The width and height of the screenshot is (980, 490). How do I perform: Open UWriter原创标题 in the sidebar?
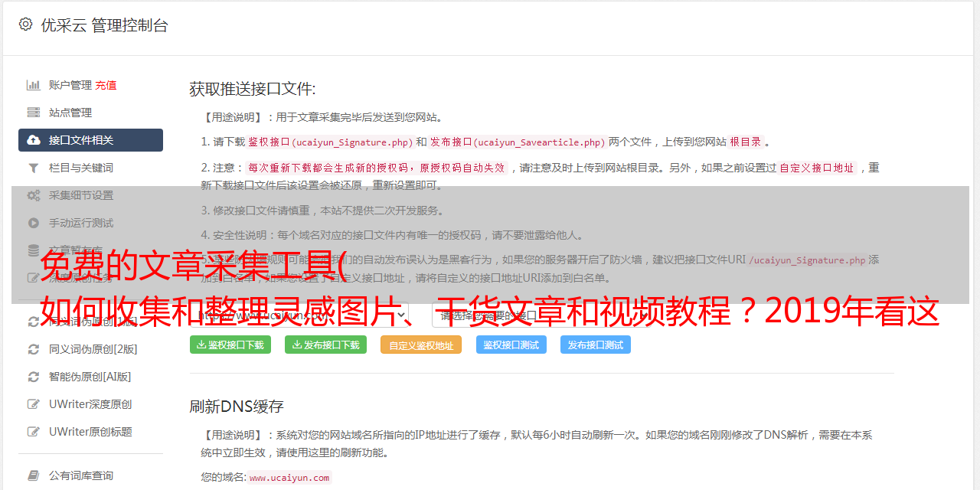click(90, 432)
